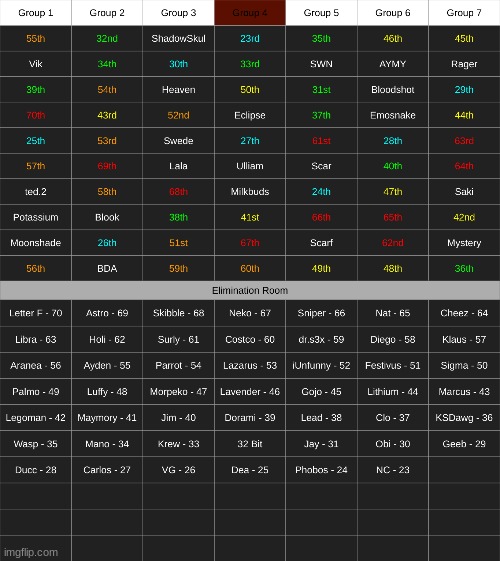Select the Elimination Room divider bar
Screen dimensions: 500x561
(250, 291)
